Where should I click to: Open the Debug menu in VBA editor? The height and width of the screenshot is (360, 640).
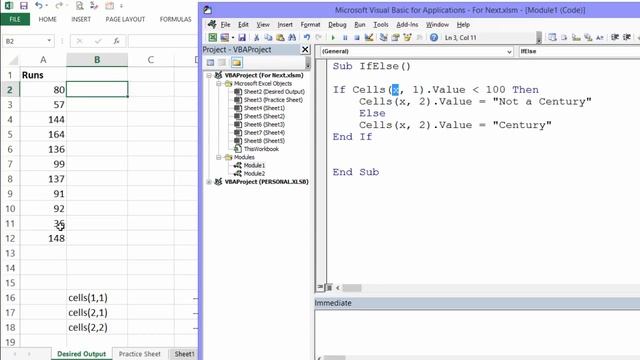tap(337, 24)
